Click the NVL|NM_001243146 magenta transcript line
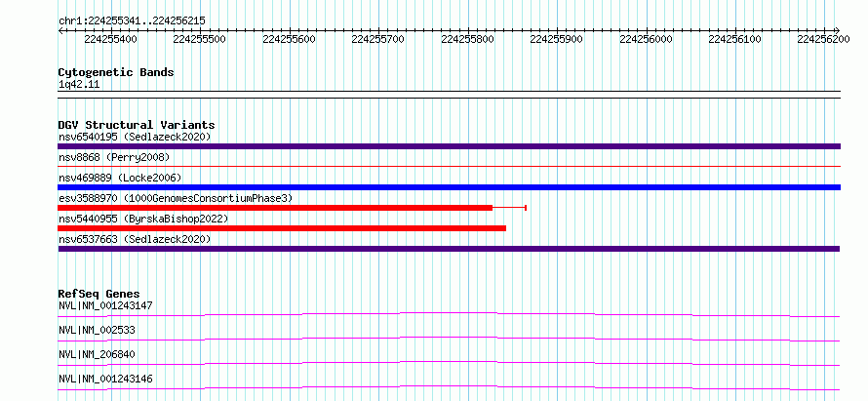 pyautogui.click(x=449, y=387)
